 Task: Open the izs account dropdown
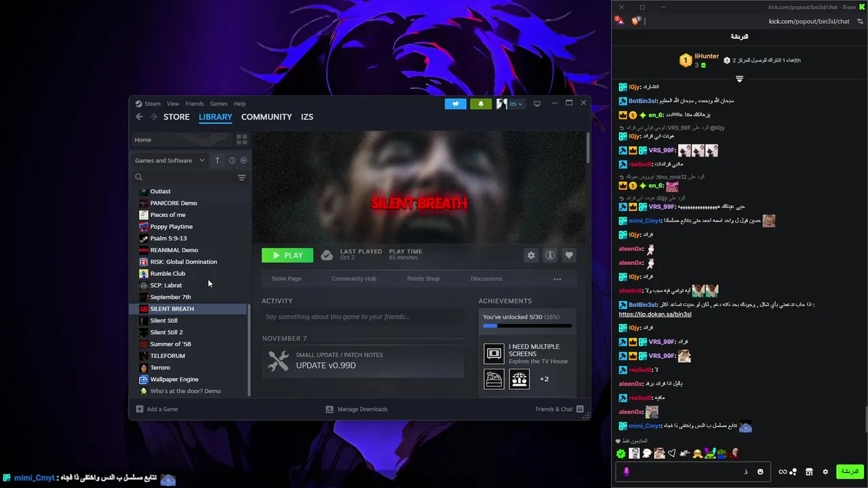point(511,104)
